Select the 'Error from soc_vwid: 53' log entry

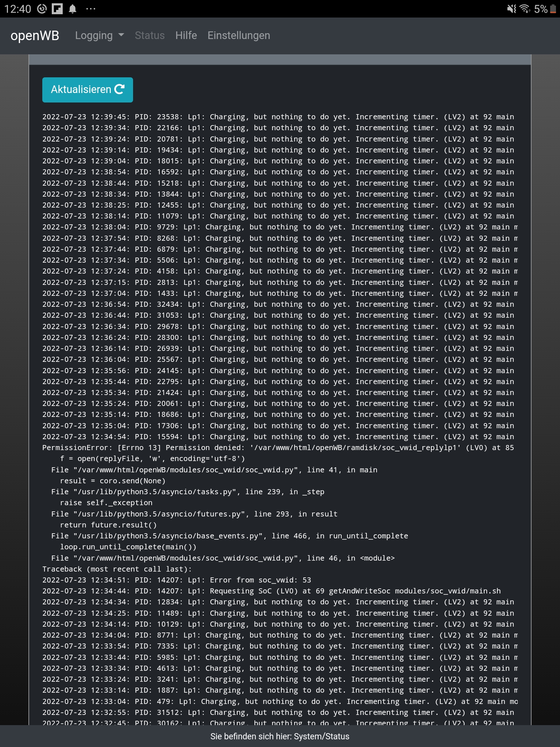click(176, 580)
